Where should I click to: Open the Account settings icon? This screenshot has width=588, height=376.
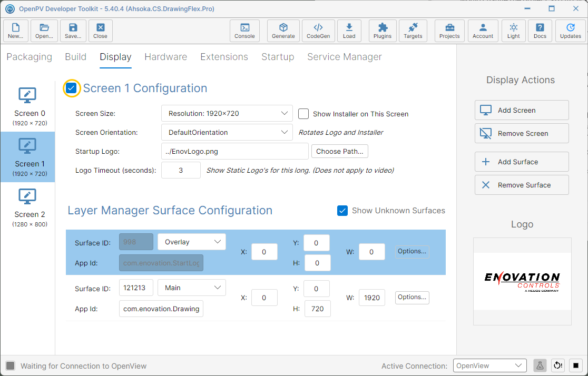pos(483,31)
